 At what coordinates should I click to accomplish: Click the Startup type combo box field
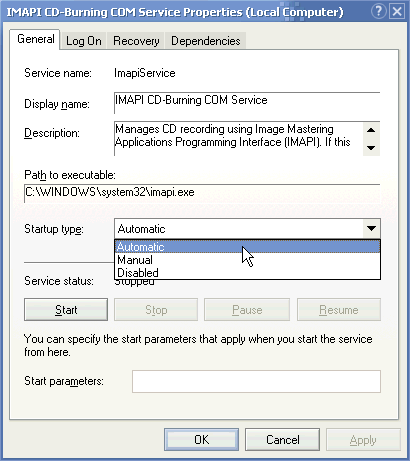(x=247, y=229)
